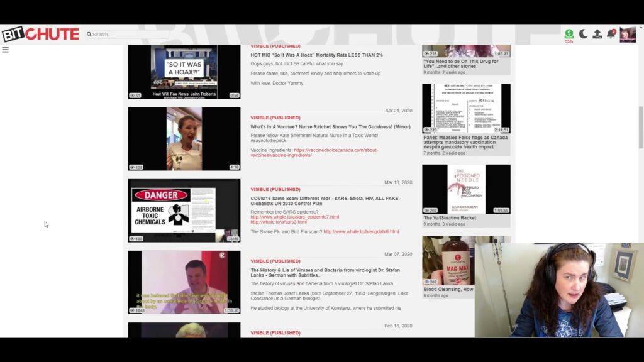Click the 55% funding progress label

(x=569, y=41)
